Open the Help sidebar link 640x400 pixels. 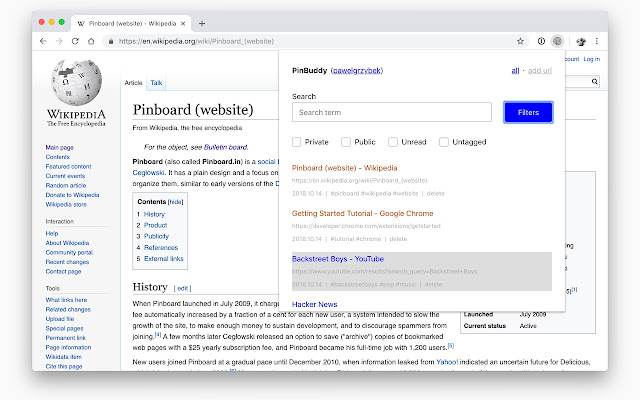[x=52, y=233]
